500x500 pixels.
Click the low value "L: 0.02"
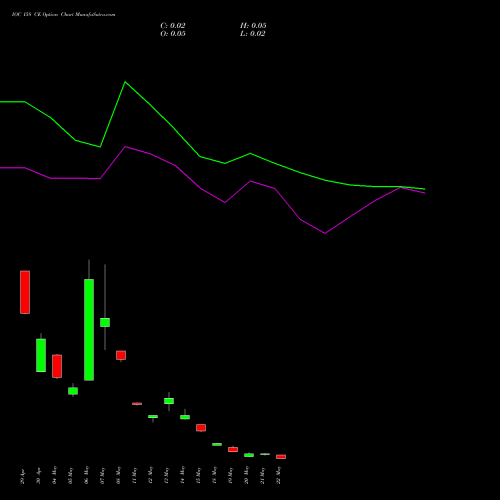pos(253,34)
